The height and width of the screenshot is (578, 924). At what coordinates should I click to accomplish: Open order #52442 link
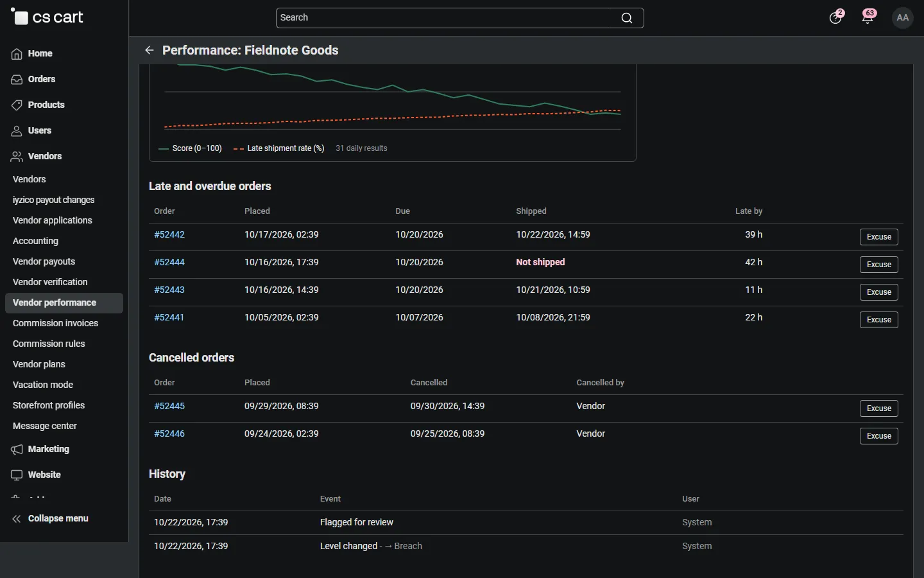click(169, 234)
